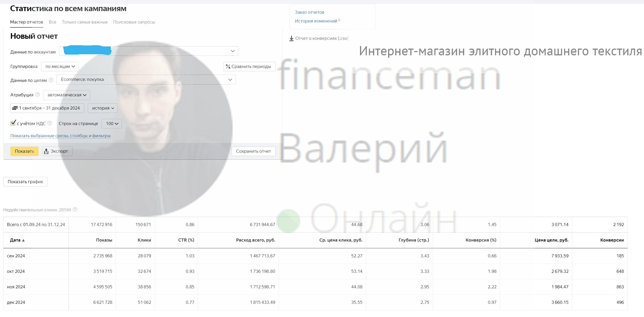Screen dimensions: 644x317
Task: Open the Только самые важные tab
Action: click(84, 22)
